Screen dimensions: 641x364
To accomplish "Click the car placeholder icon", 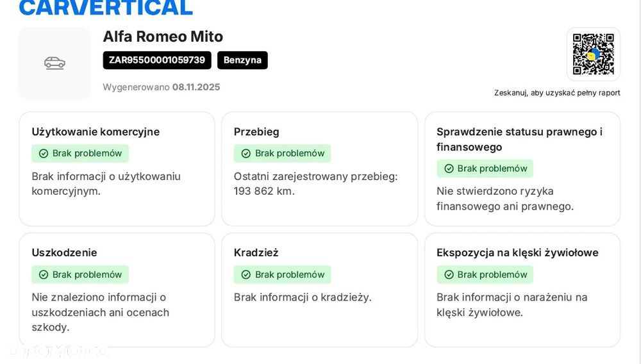I will coord(54,63).
